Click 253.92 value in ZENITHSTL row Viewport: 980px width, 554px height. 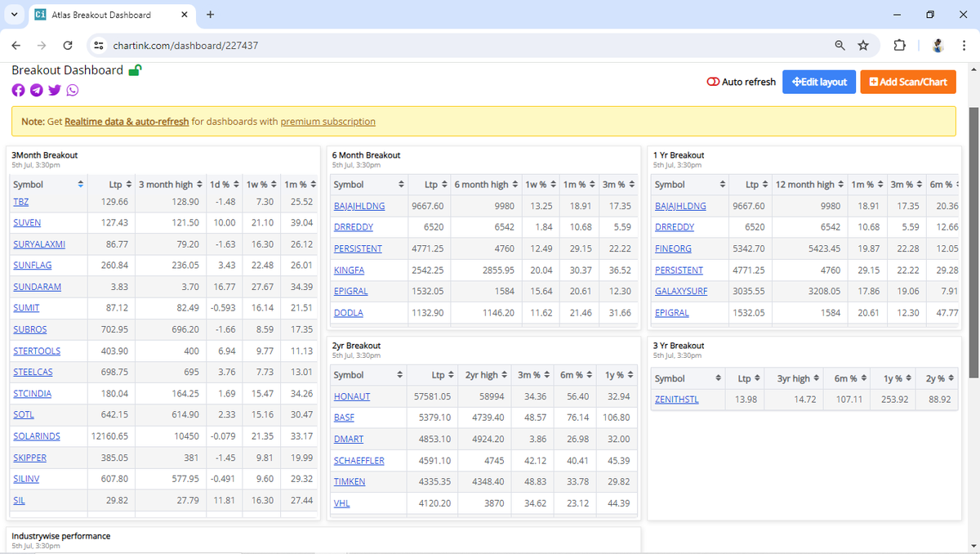pos(895,399)
